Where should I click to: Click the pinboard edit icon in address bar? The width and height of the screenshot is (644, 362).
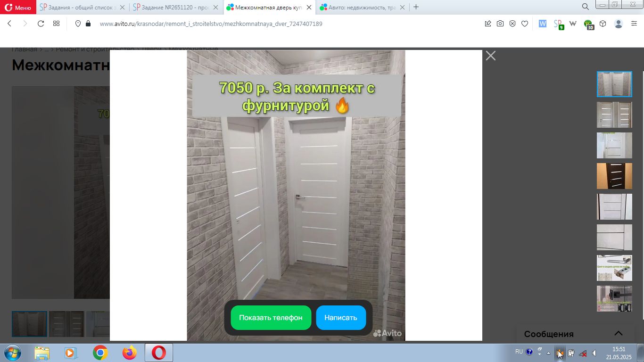coord(488,24)
